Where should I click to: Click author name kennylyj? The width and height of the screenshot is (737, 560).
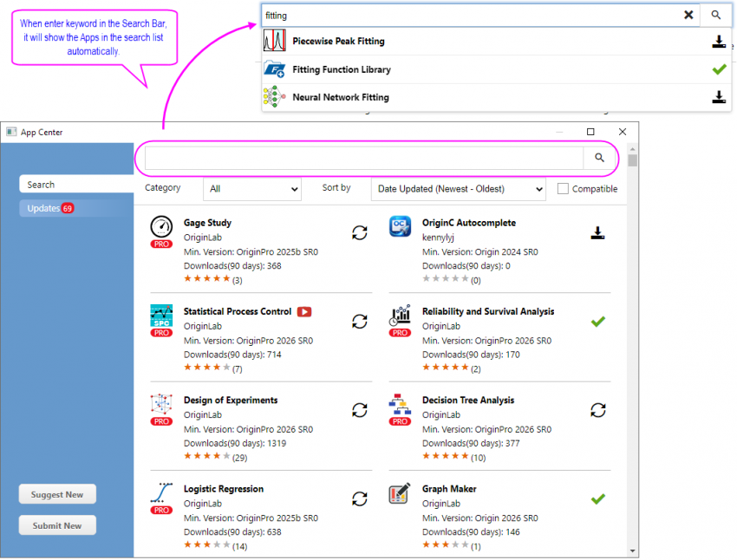(438, 238)
